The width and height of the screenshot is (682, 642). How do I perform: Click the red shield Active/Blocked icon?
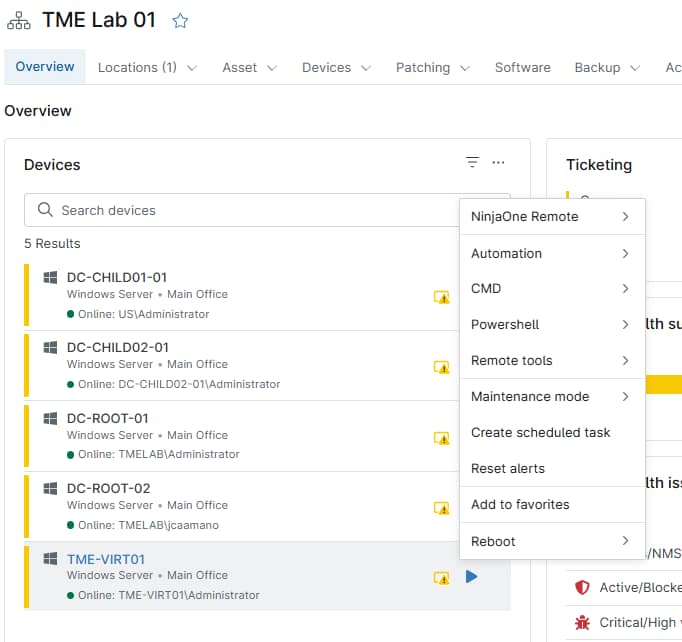[x=582, y=587]
